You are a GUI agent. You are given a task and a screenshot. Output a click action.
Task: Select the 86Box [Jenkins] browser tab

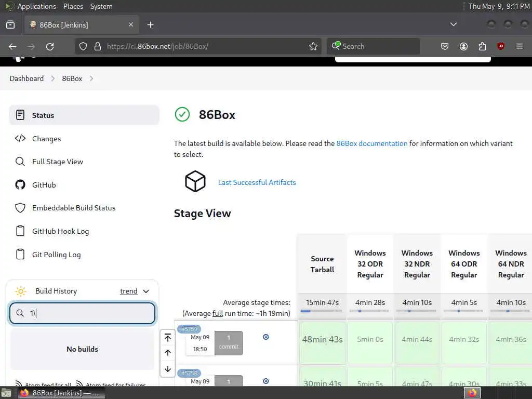82,25
